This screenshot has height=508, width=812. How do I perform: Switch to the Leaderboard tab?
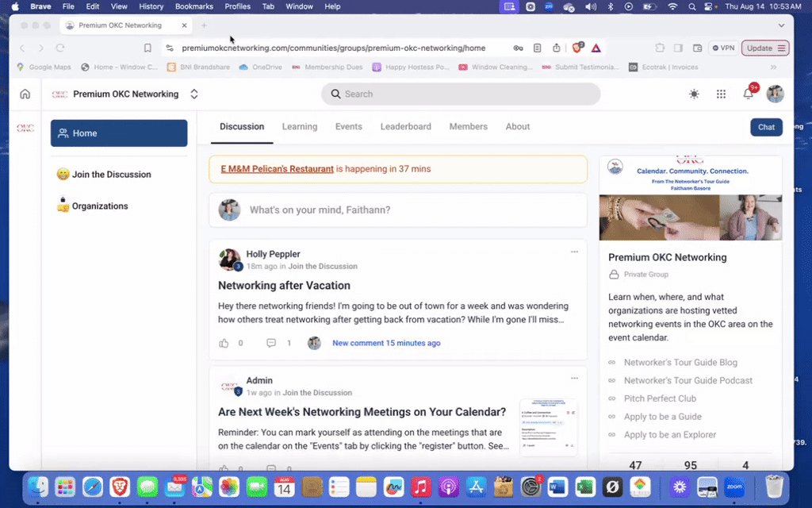tap(405, 126)
